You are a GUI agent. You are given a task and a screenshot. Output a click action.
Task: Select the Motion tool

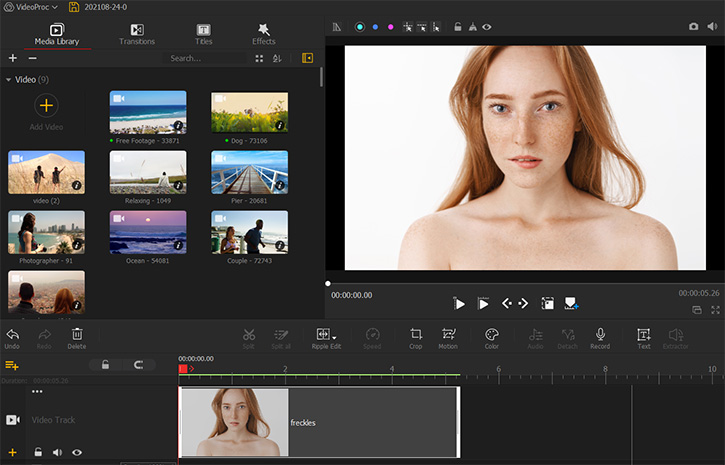pos(448,335)
